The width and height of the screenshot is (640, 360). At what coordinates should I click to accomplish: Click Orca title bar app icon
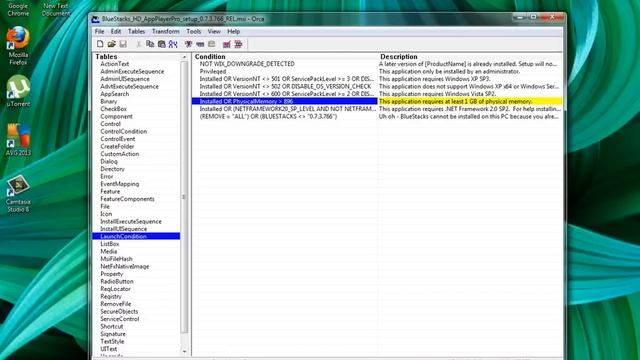(x=96, y=19)
